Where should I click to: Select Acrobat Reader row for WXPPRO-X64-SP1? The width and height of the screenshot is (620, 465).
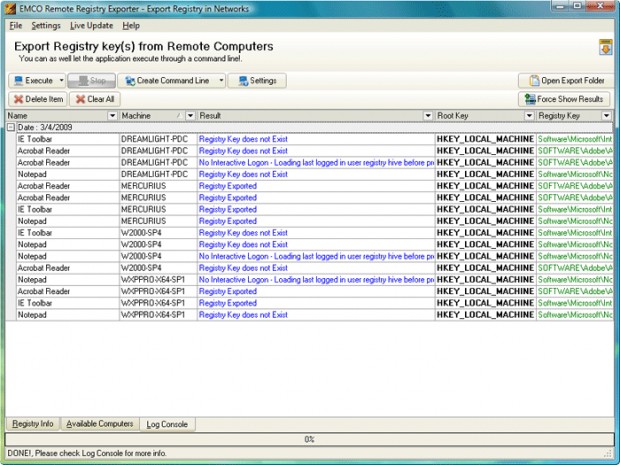[315, 291]
